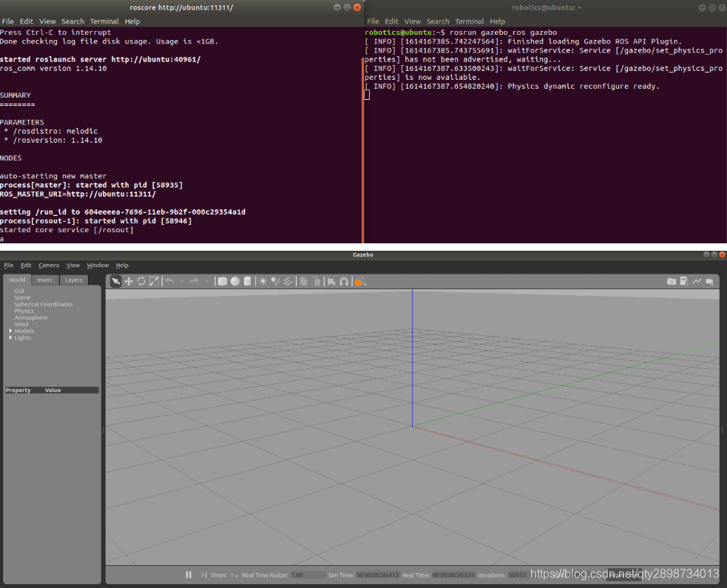Image resolution: width=727 pixels, height=588 pixels.
Task: Click the Value column header
Action: tap(53, 390)
